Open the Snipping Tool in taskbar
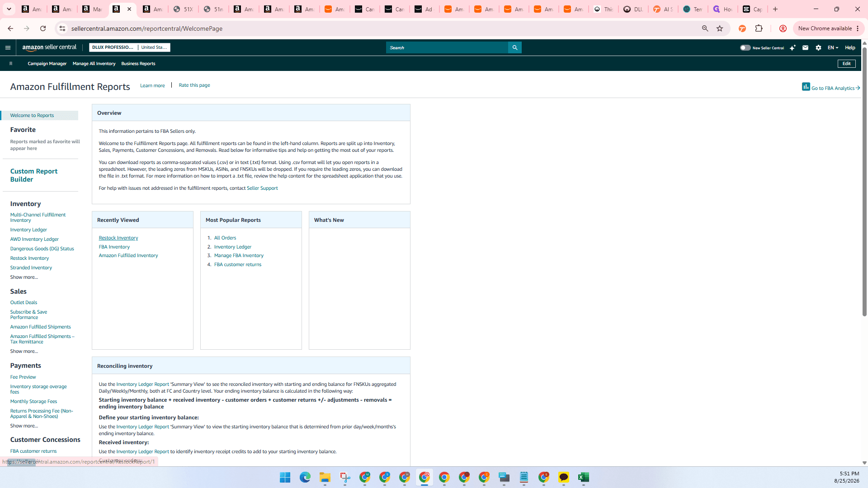868x488 pixels. click(x=345, y=477)
